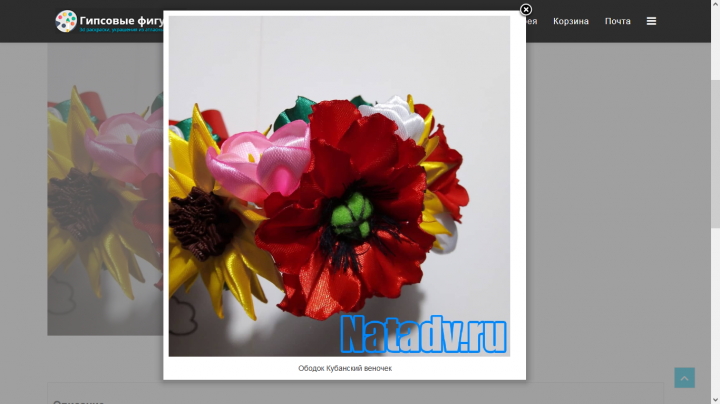Close the lightbox image popup
This screenshot has height=404, width=720.
tap(526, 10)
